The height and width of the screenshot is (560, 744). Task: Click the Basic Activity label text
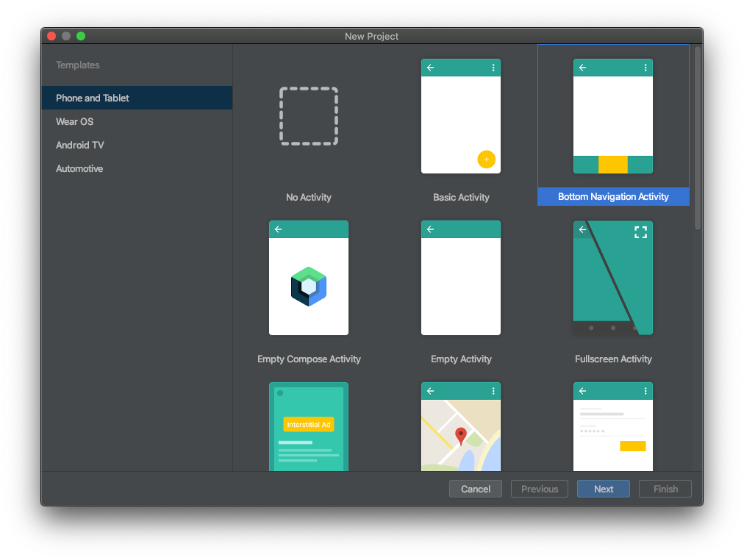coord(461,197)
